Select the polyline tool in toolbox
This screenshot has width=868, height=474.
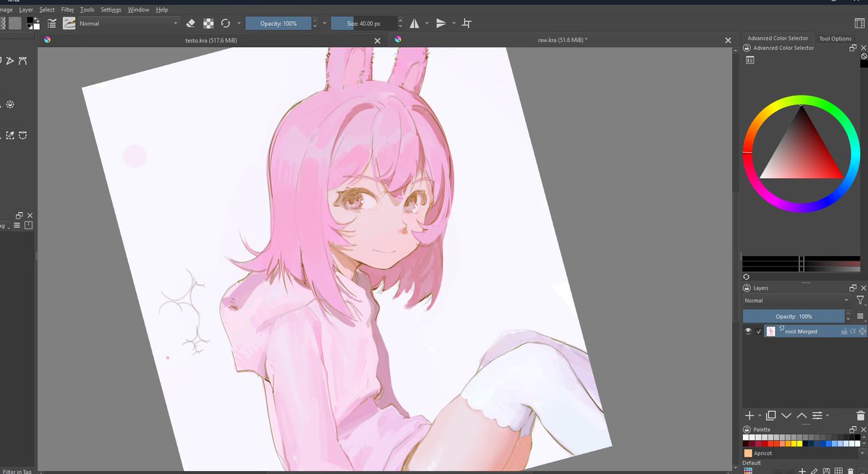(10, 61)
